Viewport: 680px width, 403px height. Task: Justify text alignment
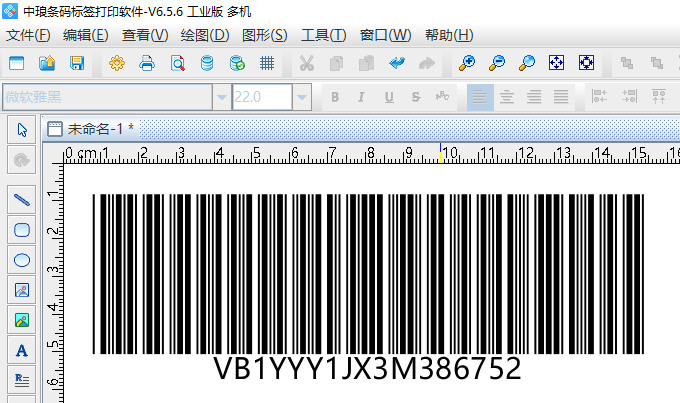coord(561,97)
